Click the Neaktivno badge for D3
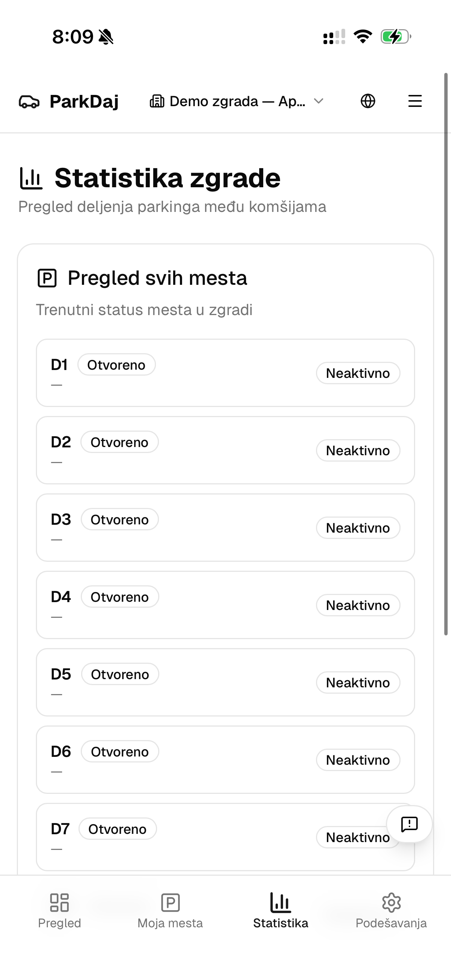This screenshot has height=980, width=451. (x=358, y=528)
